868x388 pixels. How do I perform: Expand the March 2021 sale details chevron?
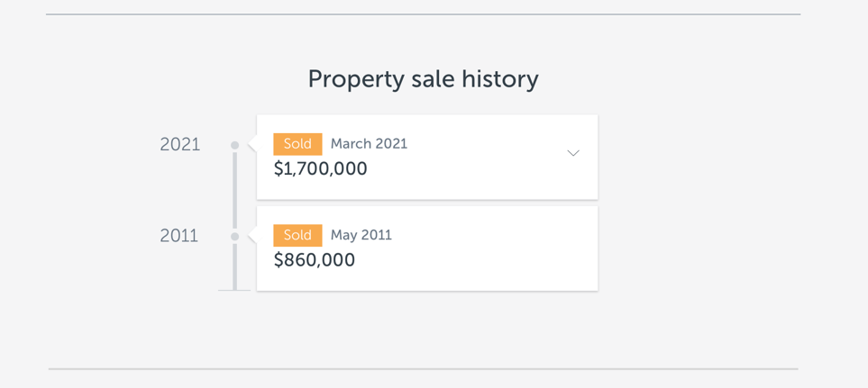click(x=572, y=153)
